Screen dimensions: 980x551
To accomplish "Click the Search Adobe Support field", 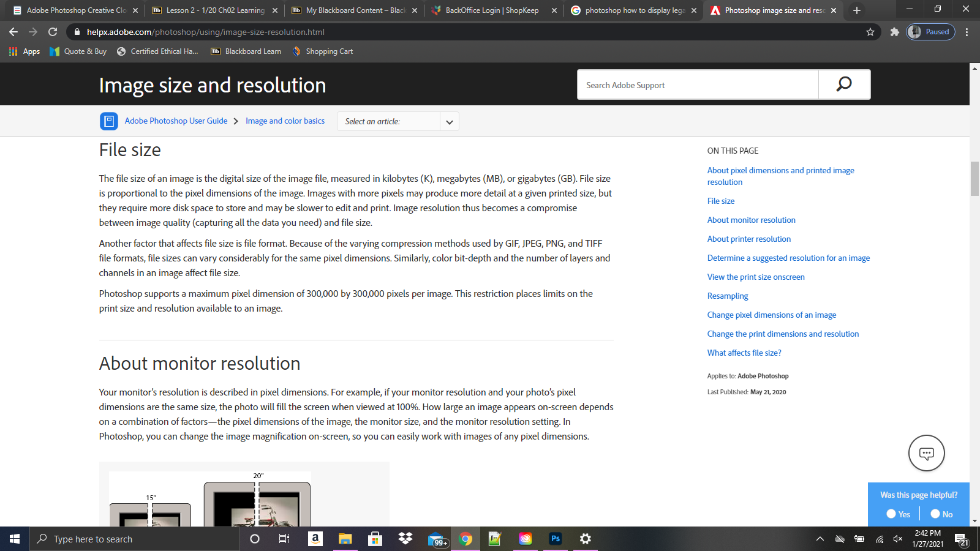I will point(698,84).
